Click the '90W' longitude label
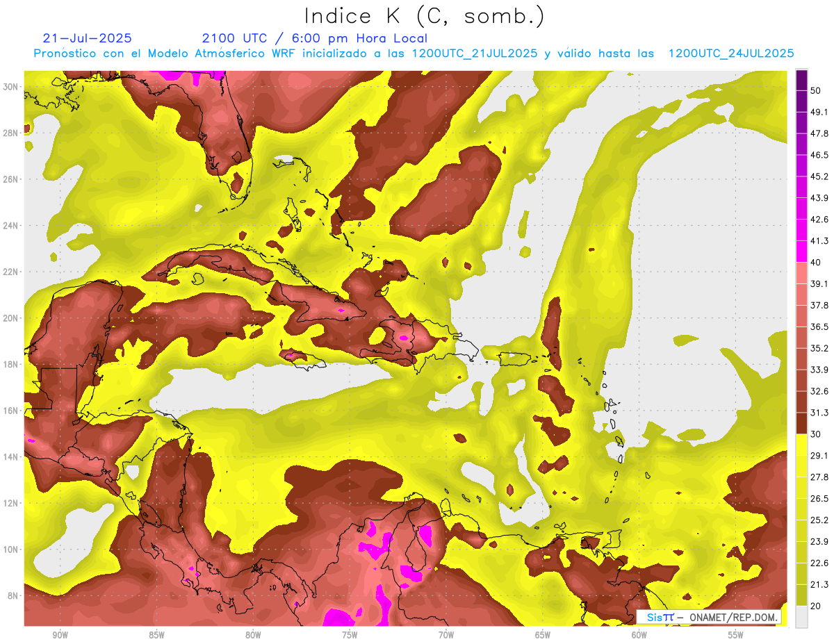This screenshot has height=644, width=834. point(60,635)
